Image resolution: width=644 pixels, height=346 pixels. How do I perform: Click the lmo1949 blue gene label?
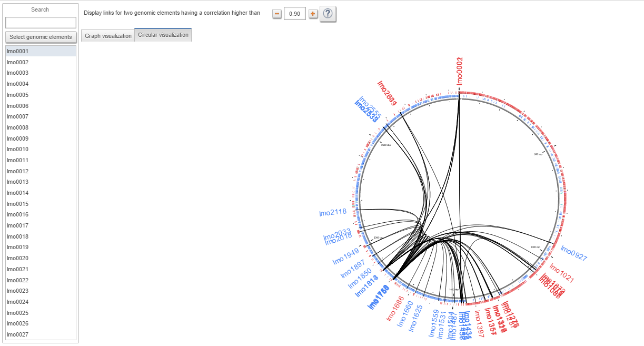(345, 256)
